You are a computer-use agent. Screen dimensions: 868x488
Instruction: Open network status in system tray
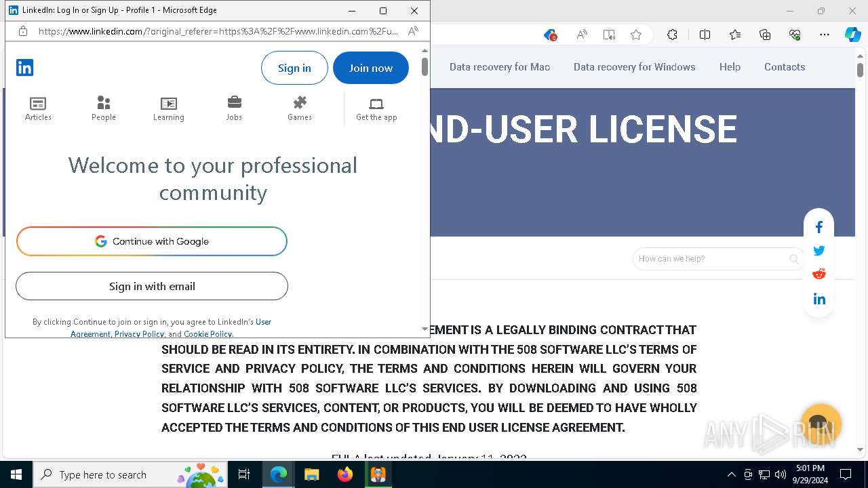(x=764, y=474)
